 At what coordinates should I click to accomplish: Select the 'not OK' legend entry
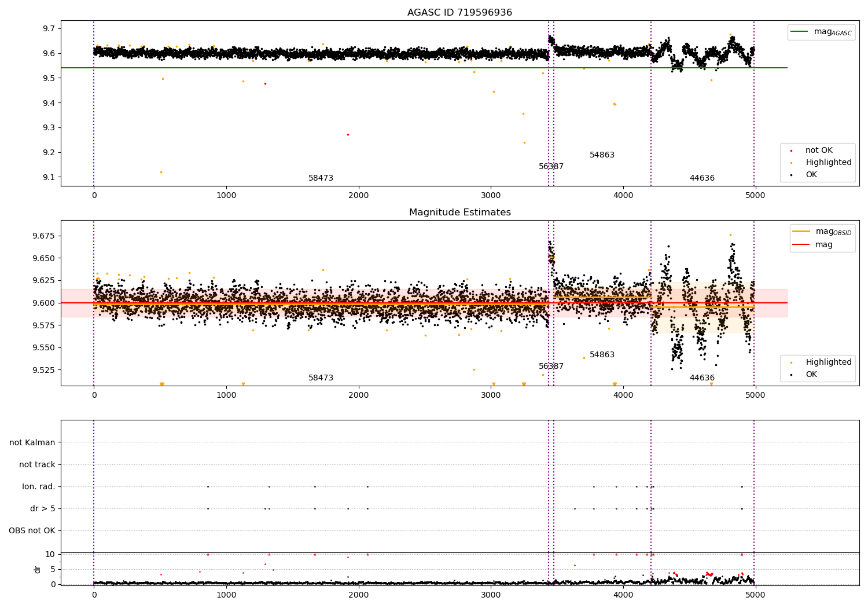pyautogui.click(x=819, y=151)
